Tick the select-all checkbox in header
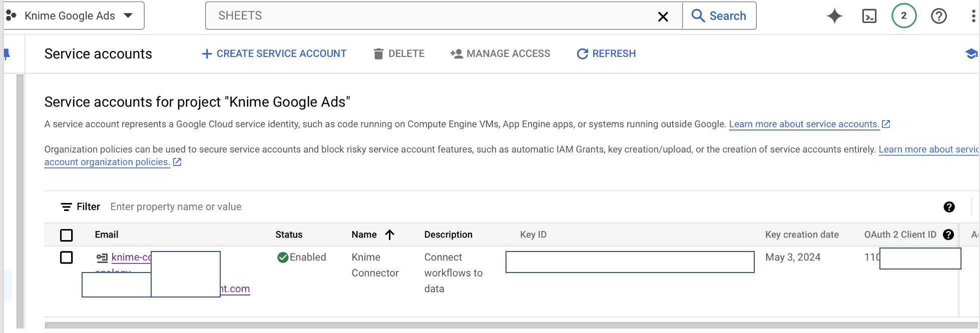Screen dimensions: 980x333 click(66, 235)
